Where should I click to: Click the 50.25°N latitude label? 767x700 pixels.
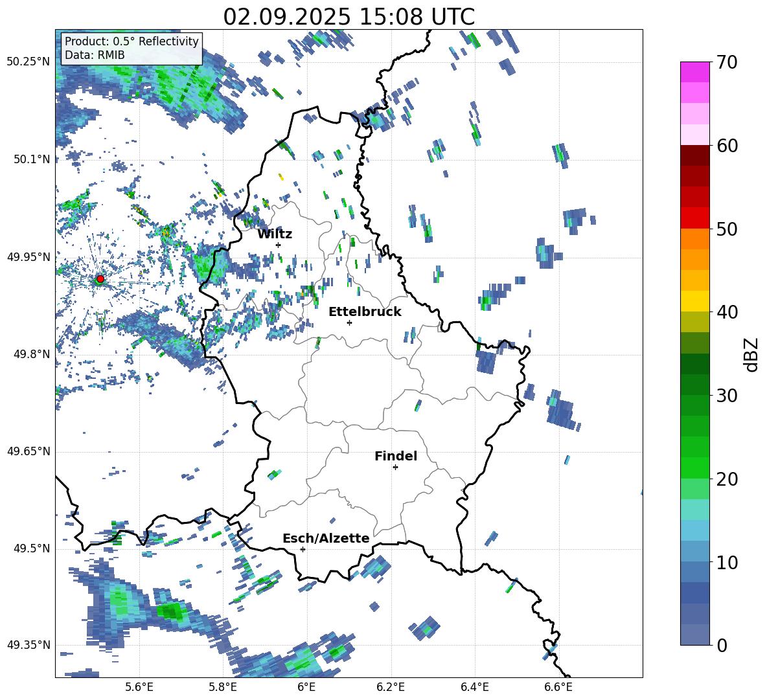pos(29,62)
